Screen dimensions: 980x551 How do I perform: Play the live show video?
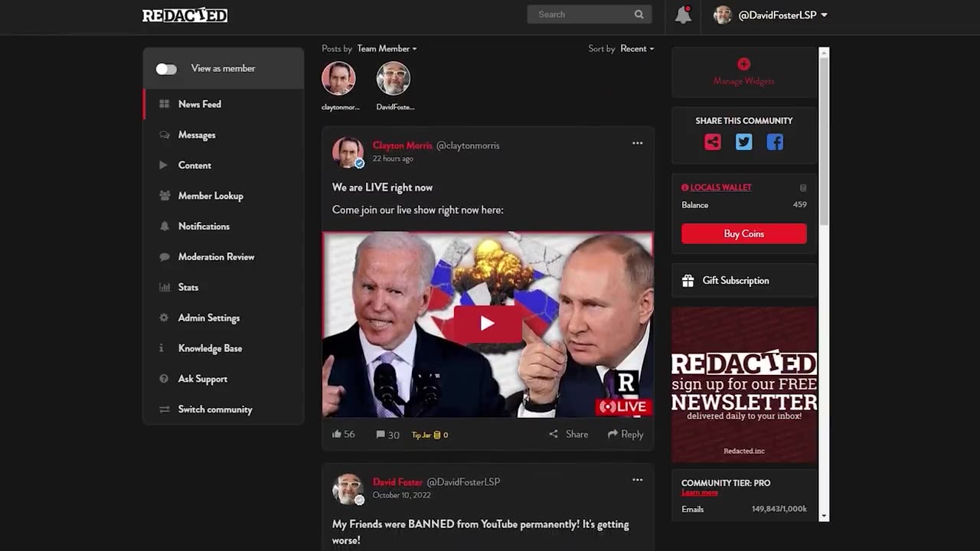click(x=488, y=324)
